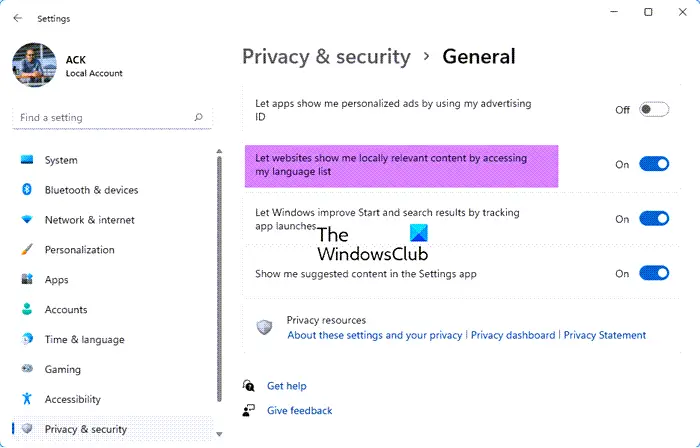Image resolution: width=700 pixels, height=448 pixels.
Task: Disable tracking app launches toggle
Action: pyautogui.click(x=654, y=219)
